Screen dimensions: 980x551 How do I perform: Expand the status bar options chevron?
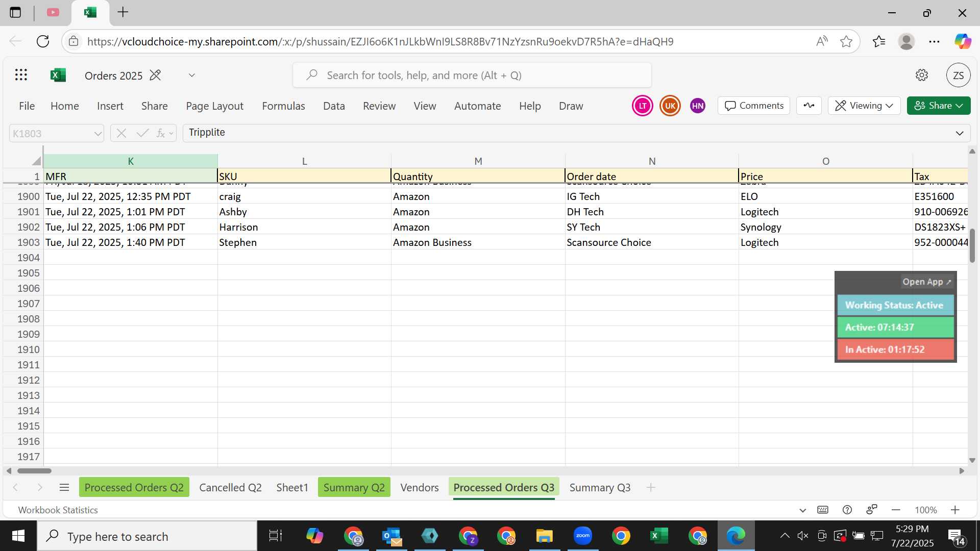tap(802, 510)
